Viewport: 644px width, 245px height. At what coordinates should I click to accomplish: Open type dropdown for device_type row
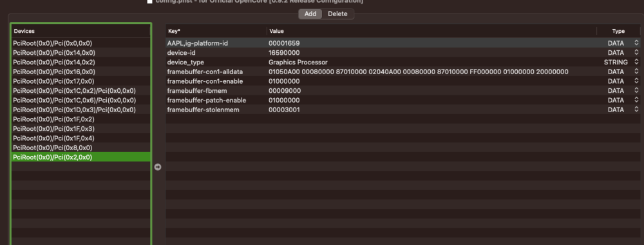click(x=636, y=62)
